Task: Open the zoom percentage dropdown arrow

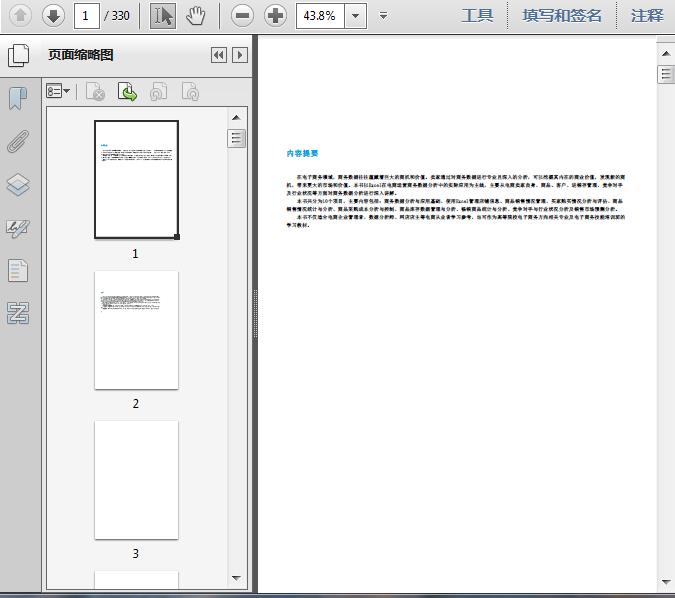Action: (356, 16)
